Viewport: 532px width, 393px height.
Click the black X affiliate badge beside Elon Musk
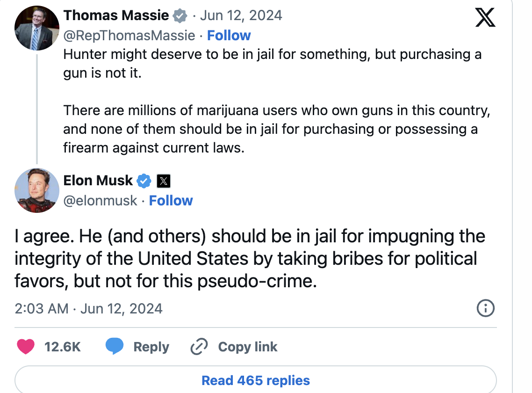click(x=163, y=180)
